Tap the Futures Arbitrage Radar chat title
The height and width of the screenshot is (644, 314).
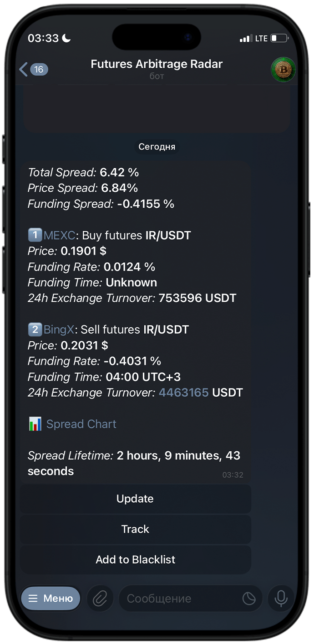coord(157,64)
